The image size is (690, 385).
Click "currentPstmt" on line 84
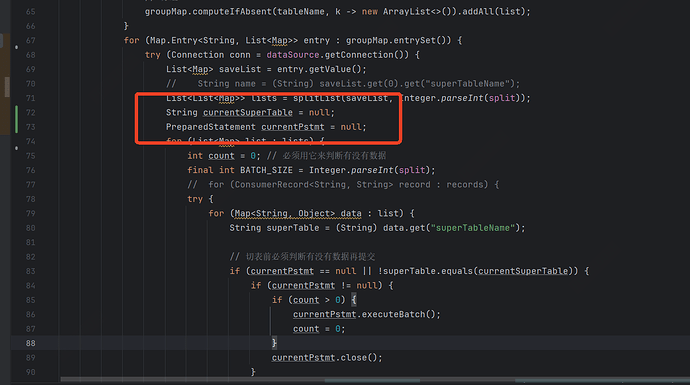[x=303, y=286]
